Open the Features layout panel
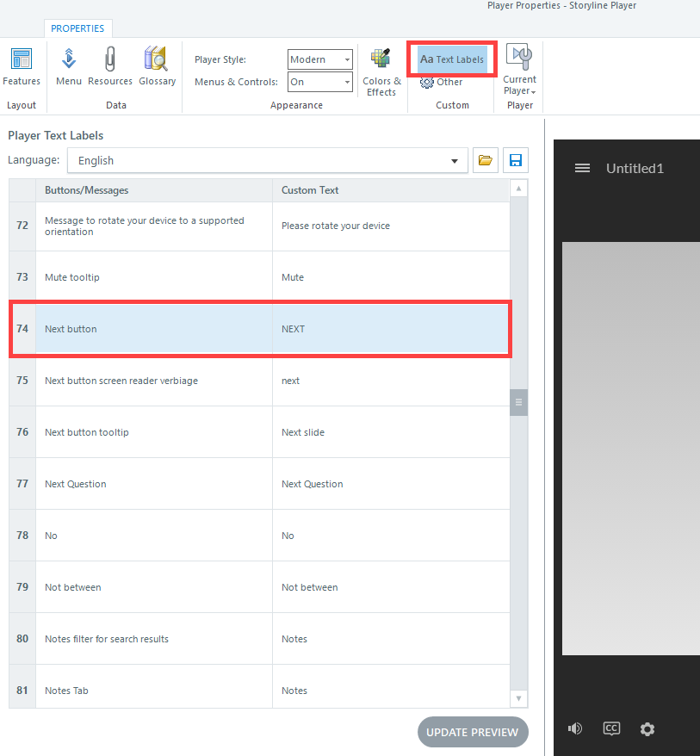700x756 pixels. (22, 67)
